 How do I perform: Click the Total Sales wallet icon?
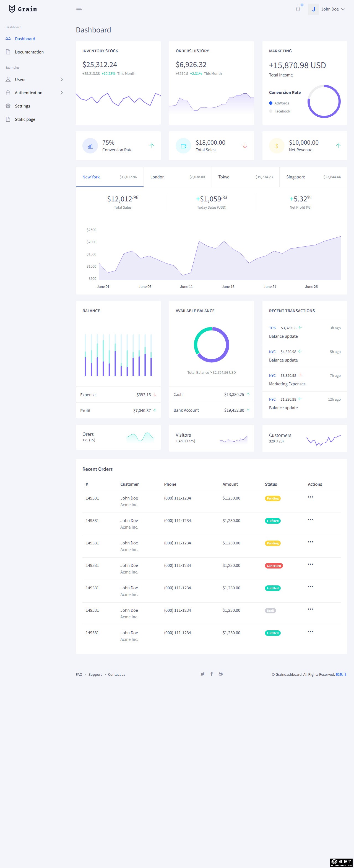click(183, 146)
